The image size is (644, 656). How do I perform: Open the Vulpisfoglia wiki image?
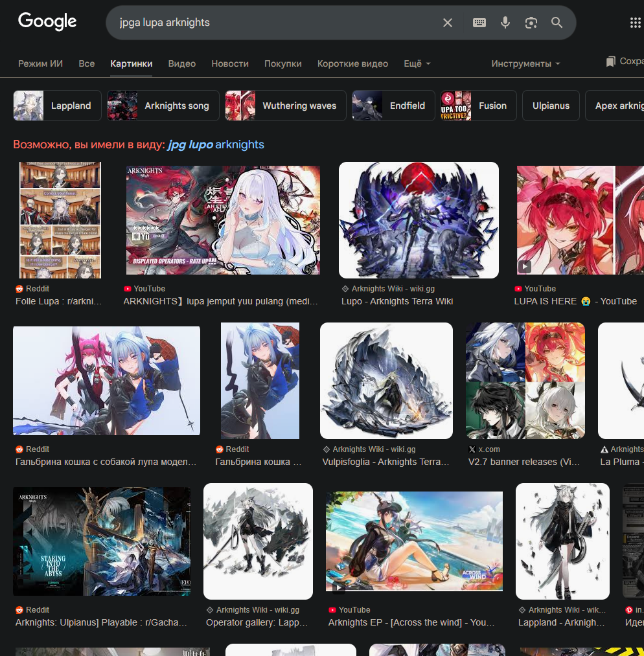pyautogui.click(x=386, y=381)
